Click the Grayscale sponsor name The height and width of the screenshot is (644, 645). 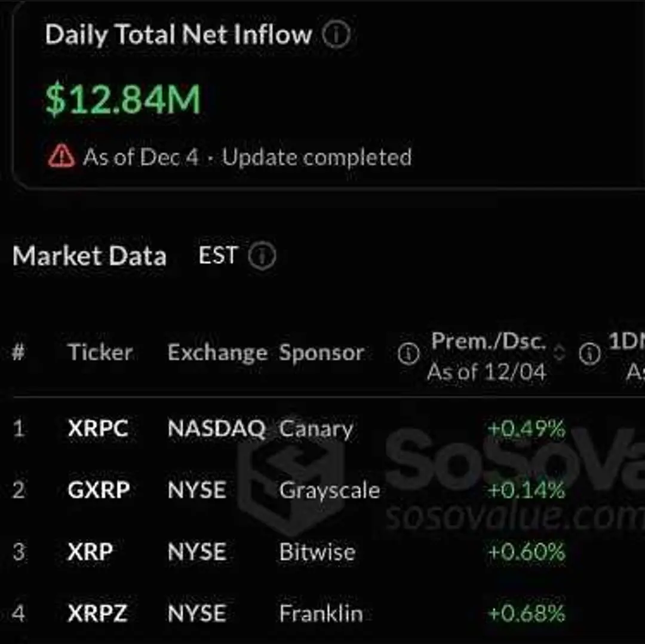click(330, 491)
